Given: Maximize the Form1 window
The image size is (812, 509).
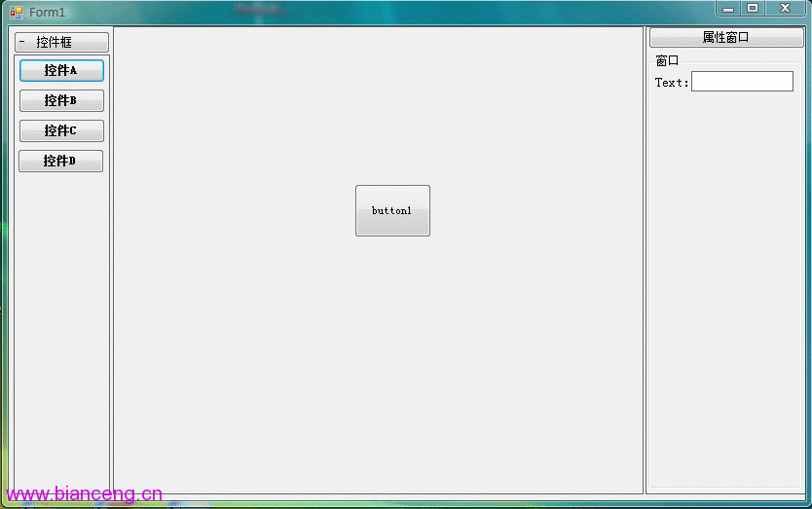Looking at the screenshot, I should tap(753, 9).
